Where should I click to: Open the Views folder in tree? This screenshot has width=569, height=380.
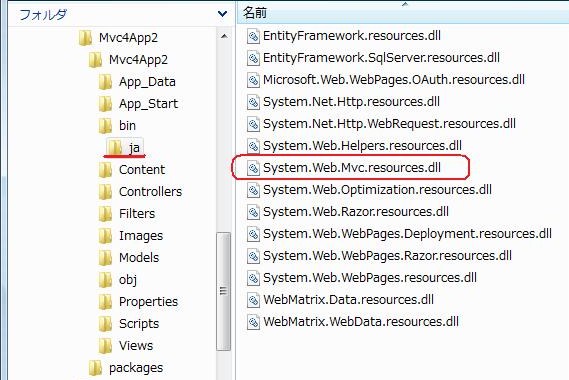[x=136, y=346]
